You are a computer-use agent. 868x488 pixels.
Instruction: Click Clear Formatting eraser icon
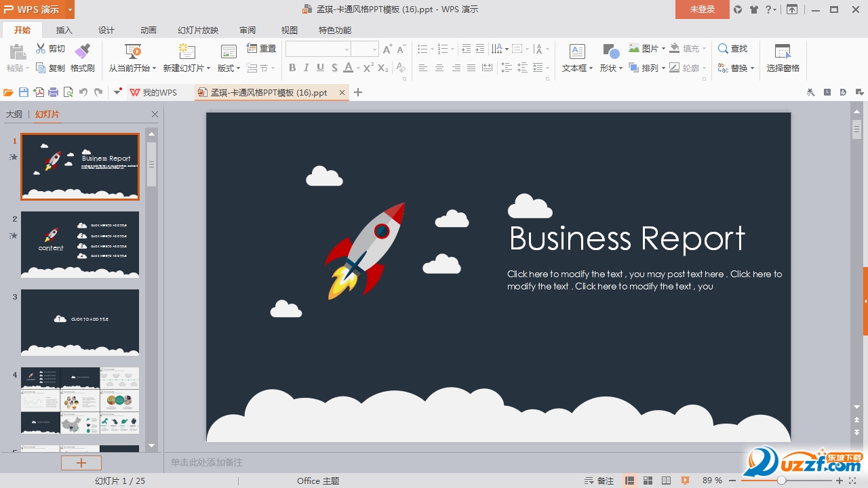[401, 68]
